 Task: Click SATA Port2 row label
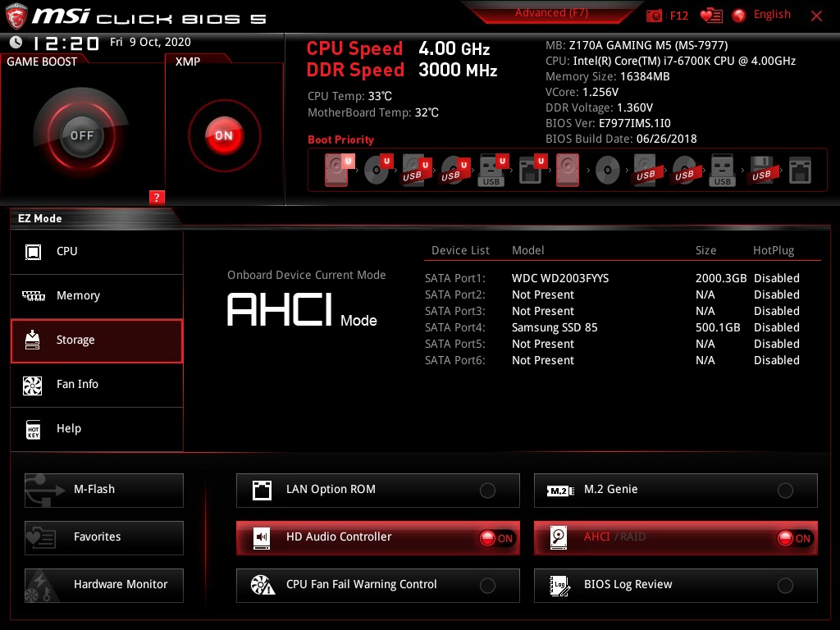(455, 294)
